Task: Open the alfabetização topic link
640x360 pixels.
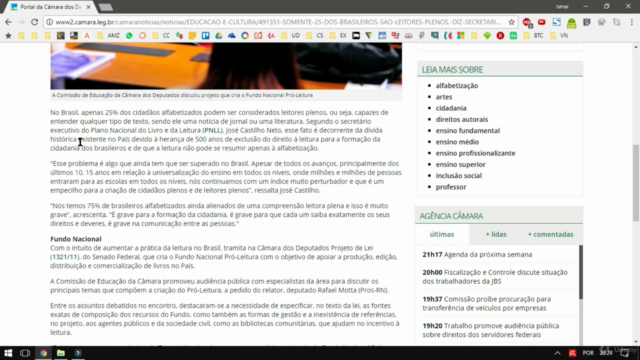Action: pyautogui.click(x=457, y=86)
